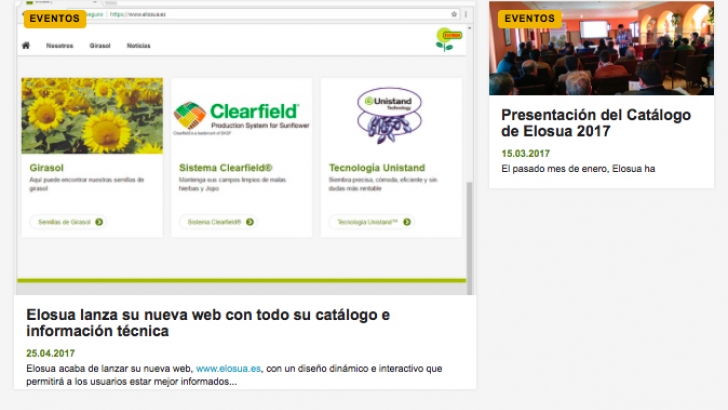This screenshot has height=410, width=728.
Task: Click the EVENTOS tag on the conference photo
Action: pos(529,18)
